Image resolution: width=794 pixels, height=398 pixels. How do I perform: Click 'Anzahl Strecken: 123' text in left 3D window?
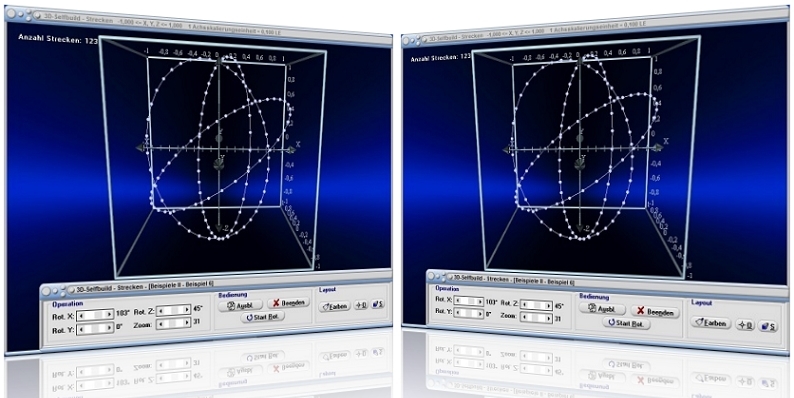(x=58, y=38)
